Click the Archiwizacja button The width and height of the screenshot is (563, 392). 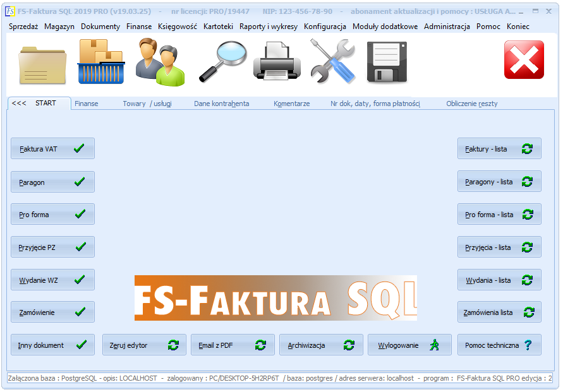tap(322, 345)
